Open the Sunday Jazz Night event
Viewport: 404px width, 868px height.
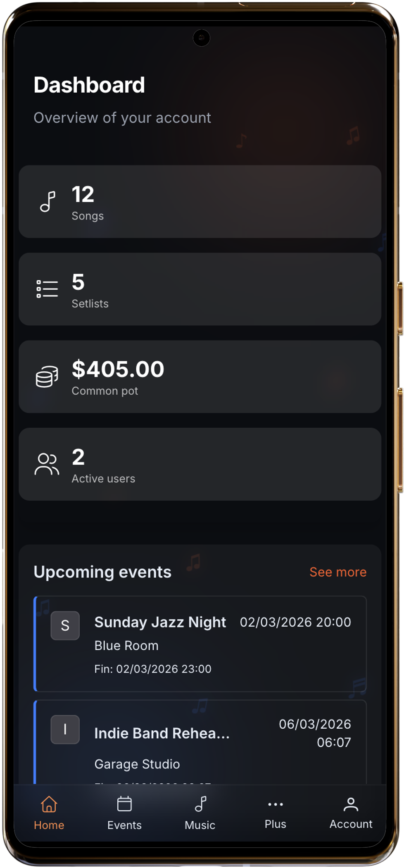(x=160, y=622)
